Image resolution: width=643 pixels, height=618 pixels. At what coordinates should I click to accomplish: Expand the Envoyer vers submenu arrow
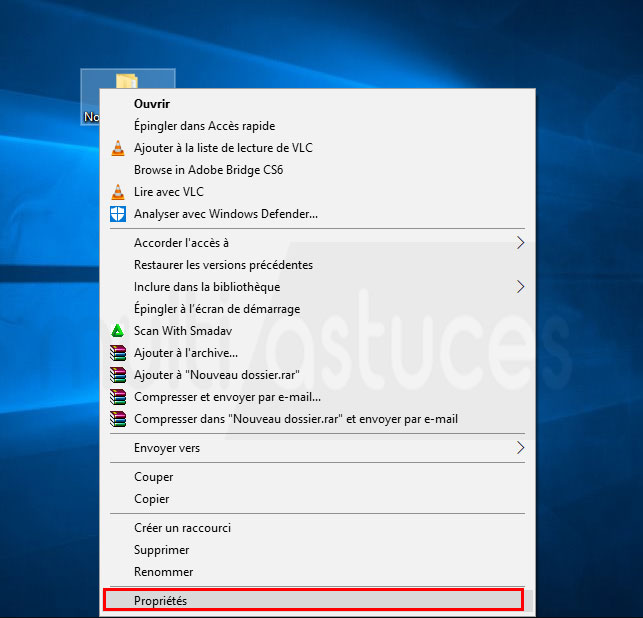520,448
